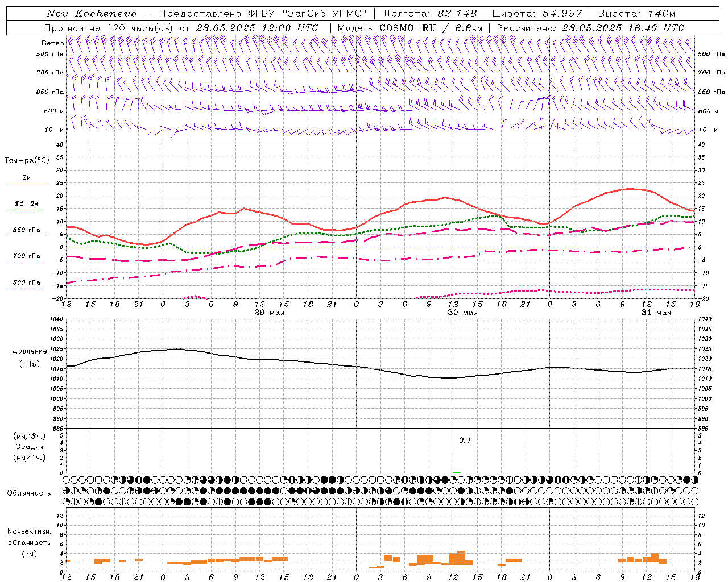The image size is (728, 582).
Task: Click the 'Осадки' precipitation label
Action: click(x=29, y=447)
